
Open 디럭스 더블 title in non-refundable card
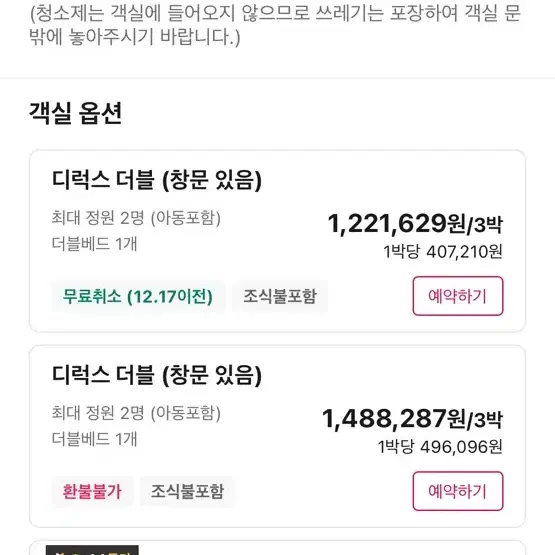[x=157, y=375]
